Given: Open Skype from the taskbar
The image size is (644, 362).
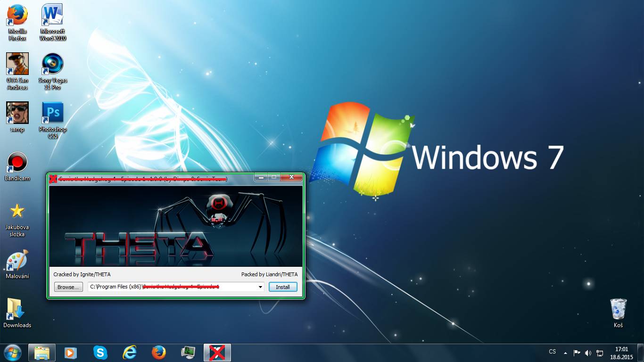Looking at the screenshot, I should pyautogui.click(x=100, y=353).
